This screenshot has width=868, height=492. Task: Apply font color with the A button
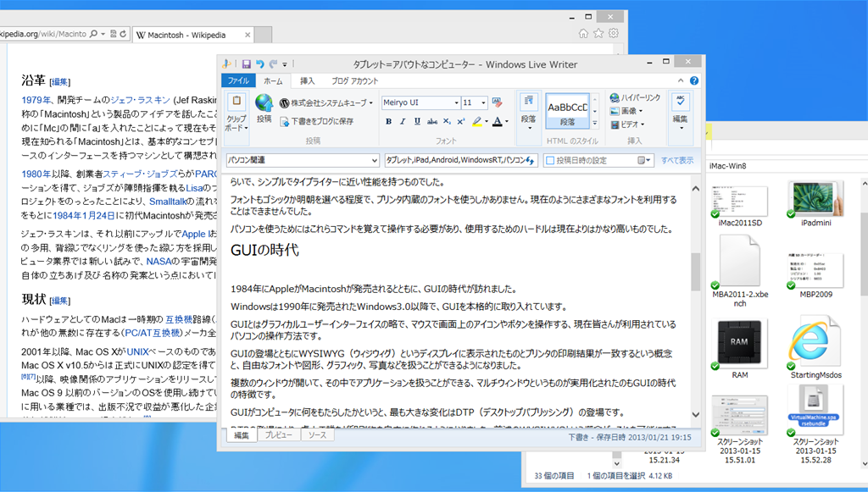click(x=497, y=121)
